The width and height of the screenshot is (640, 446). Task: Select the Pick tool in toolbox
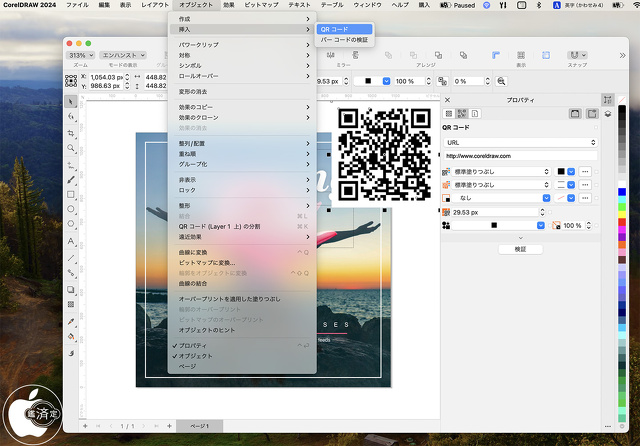click(71, 101)
